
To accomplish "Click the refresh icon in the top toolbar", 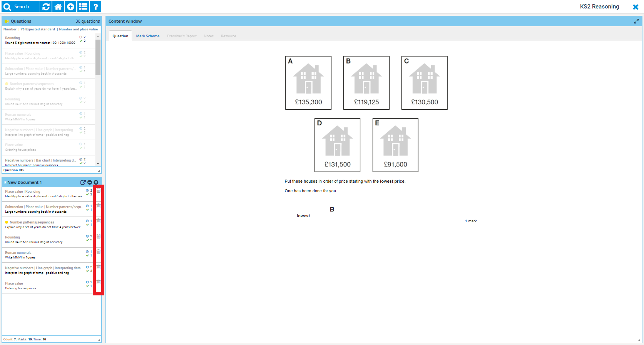I will pos(46,7).
